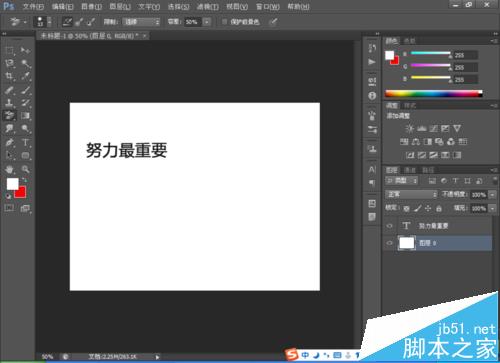The height and width of the screenshot is (363, 500).
Task: Click the Sogou input method S icon
Action: (292, 354)
